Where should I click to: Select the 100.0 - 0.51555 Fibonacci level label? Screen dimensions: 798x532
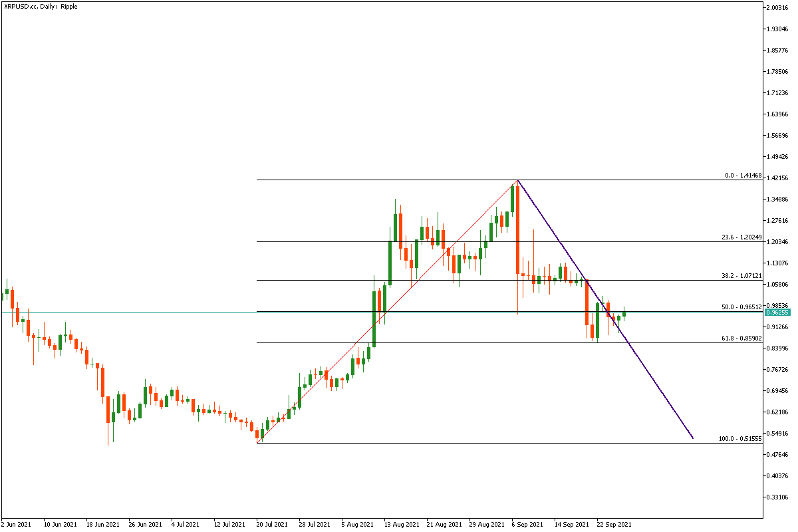click(740, 440)
